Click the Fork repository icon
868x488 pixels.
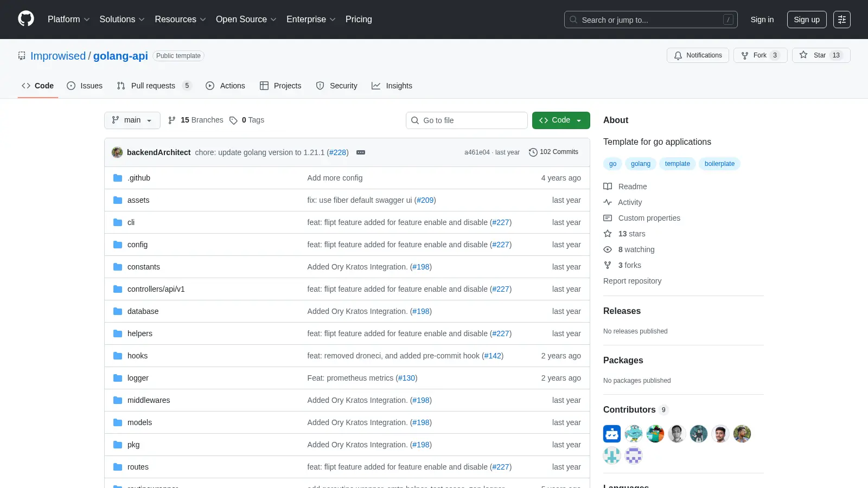pos(745,55)
